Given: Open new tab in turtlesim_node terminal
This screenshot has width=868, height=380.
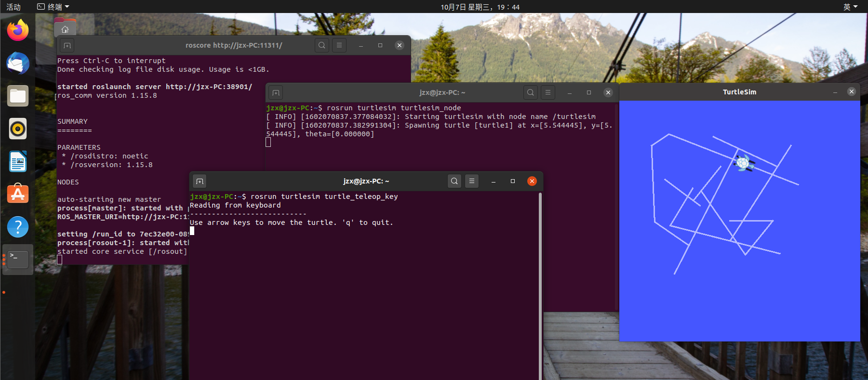Looking at the screenshot, I should (276, 92).
